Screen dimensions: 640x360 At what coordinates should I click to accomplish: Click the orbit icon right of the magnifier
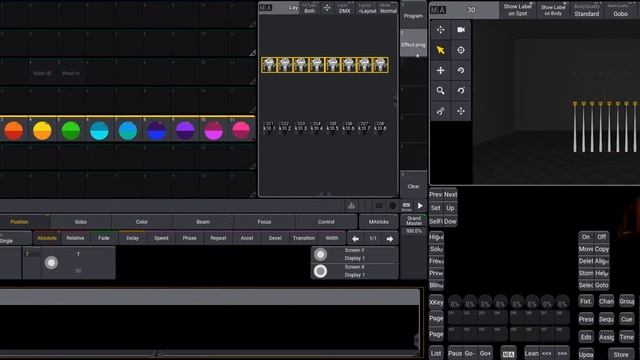coord(461,91)
